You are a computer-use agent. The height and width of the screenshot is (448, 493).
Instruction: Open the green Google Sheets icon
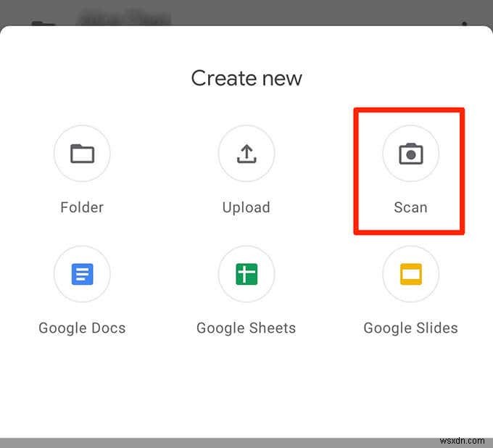click(246, 274)
